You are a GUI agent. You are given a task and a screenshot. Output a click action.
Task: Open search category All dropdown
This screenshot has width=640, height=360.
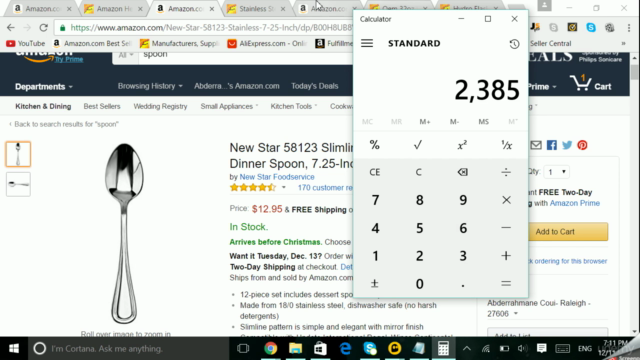[126, 56]
